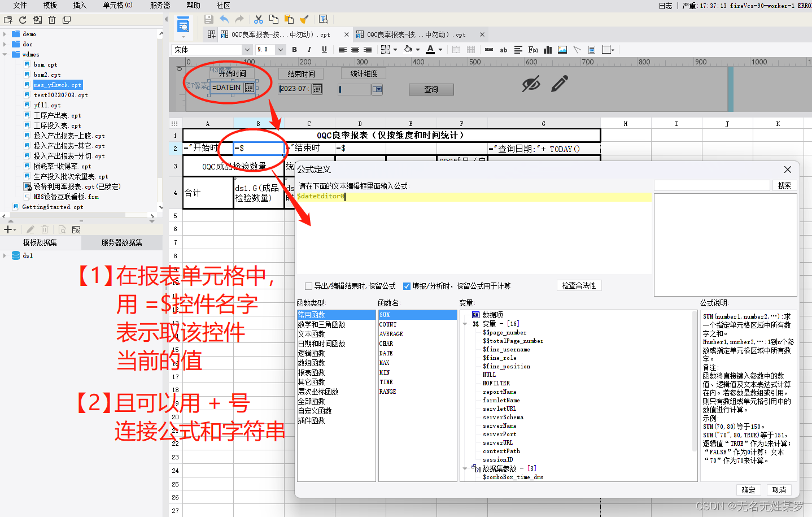Screen dimensions: 812x517
Task: Copy the selected cell content
Action: click(274, 19)
